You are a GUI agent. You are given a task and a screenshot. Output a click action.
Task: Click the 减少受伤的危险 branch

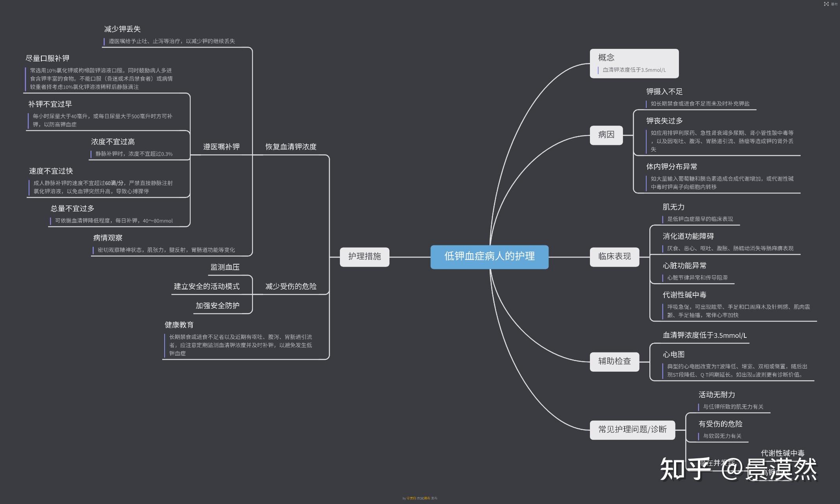(291, 286)
